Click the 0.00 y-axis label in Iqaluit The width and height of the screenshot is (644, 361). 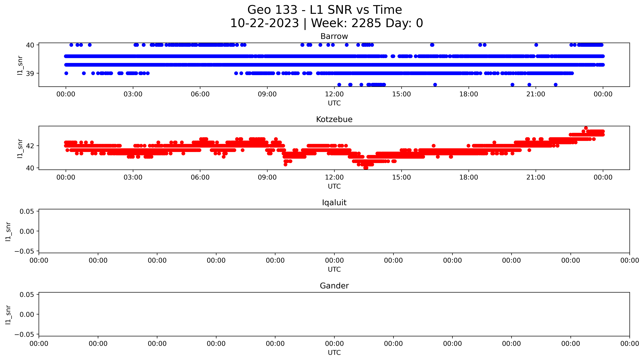point(27,231)
